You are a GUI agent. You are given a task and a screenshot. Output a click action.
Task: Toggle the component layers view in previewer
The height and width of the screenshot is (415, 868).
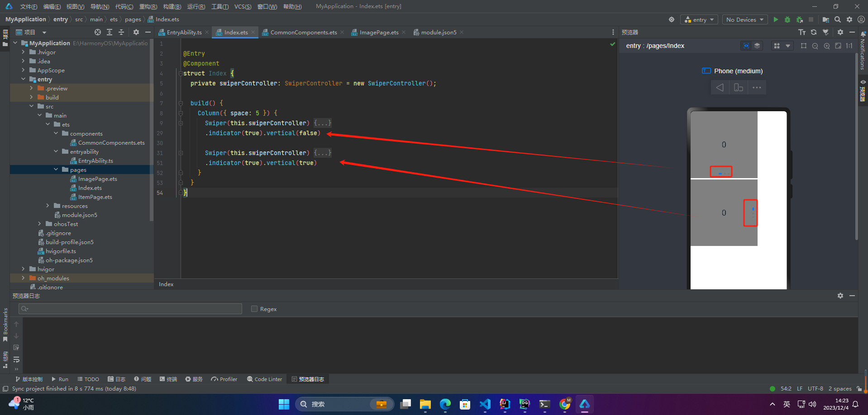(757, 46)
